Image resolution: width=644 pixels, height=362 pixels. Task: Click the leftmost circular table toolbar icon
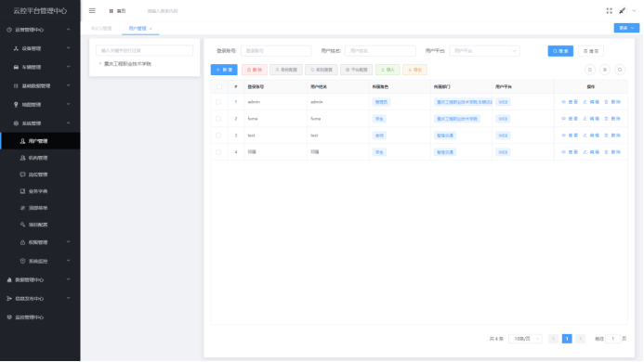click(x=590, y=70)
